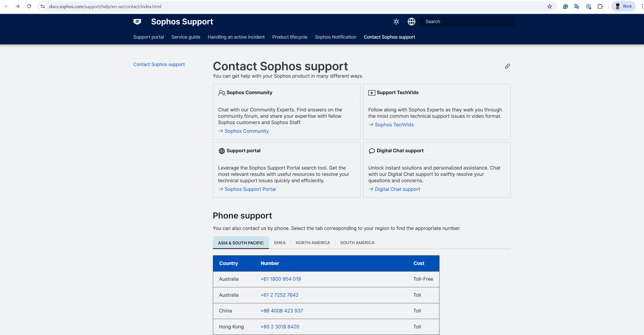The height and width of the screenshot is (335, 644).
Task: Open Handling an active incident nav item
Action: (236, 37)
